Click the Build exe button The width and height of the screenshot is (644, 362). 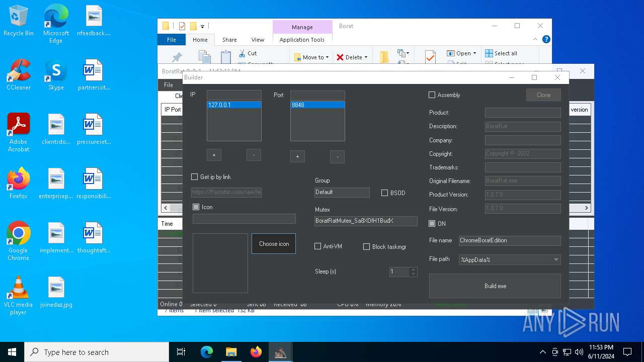(x=495, y=286)
